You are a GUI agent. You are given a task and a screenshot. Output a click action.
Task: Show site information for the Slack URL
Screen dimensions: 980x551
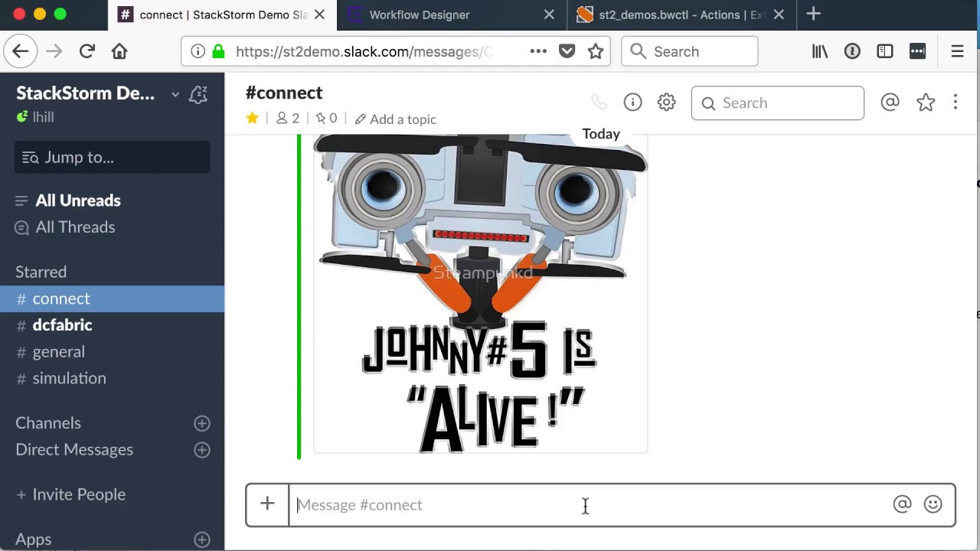click(198, 51)
